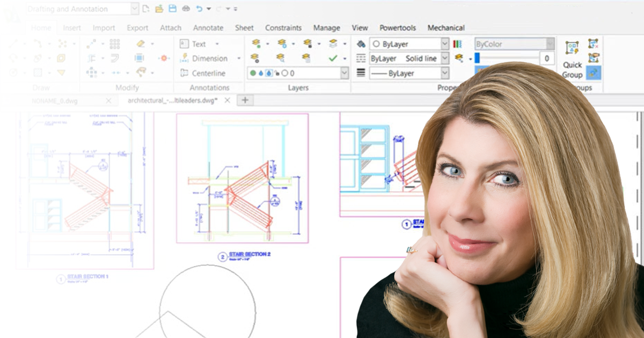Click the transparency slider in Properties panel
Screen dimensions: 644x338
pyautogui.click(x=506, y=58)
